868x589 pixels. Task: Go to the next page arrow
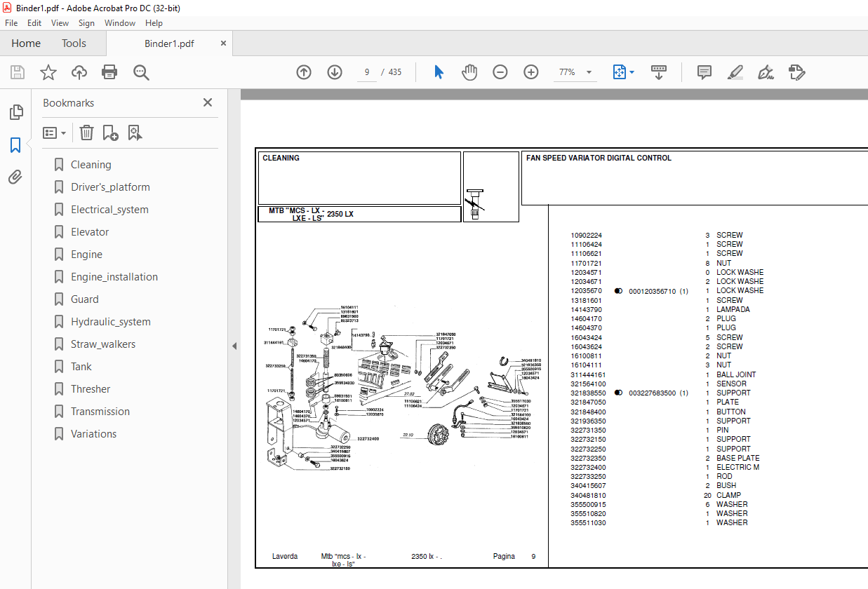(335, 72)
